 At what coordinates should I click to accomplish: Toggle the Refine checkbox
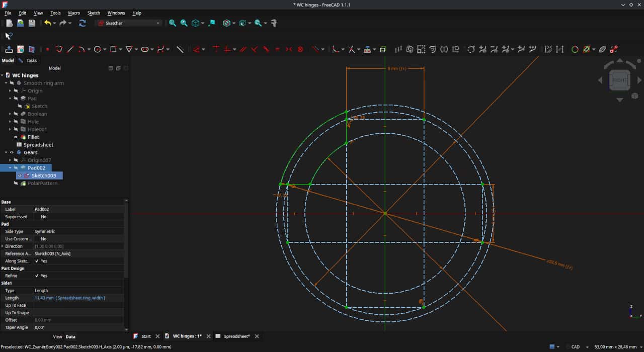point(37,276)
